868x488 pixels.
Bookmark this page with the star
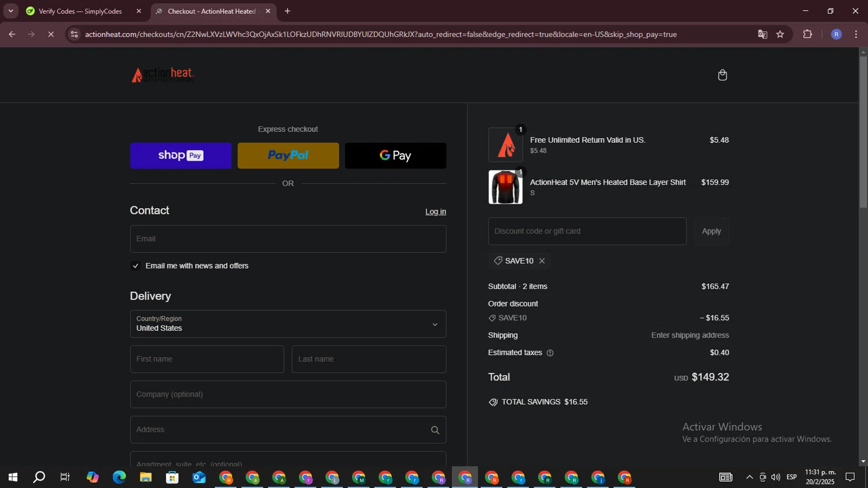pyautogui.click(x=780, y=34)
